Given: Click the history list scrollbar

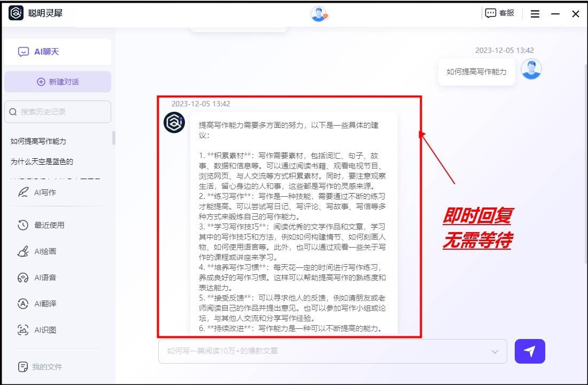Looking at the screenshot, I should (x=113, y=138).
